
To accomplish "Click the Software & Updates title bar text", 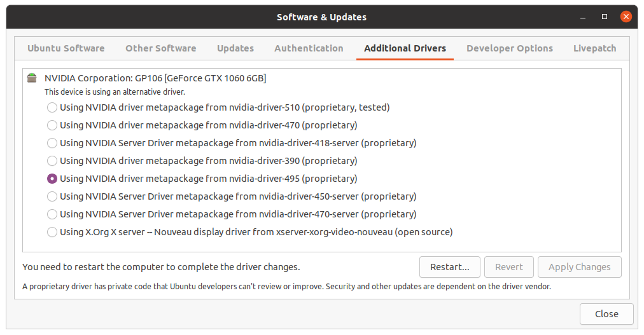I will click(321, 17).
